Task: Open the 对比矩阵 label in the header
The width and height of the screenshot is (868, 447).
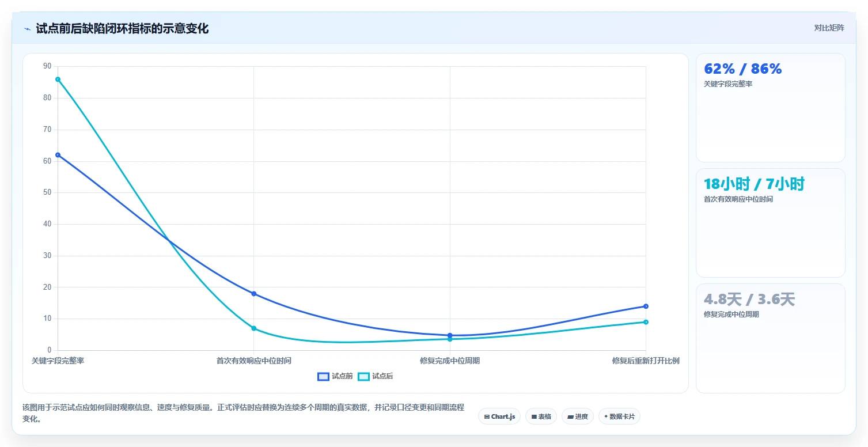Action: (x=829, y=28)
